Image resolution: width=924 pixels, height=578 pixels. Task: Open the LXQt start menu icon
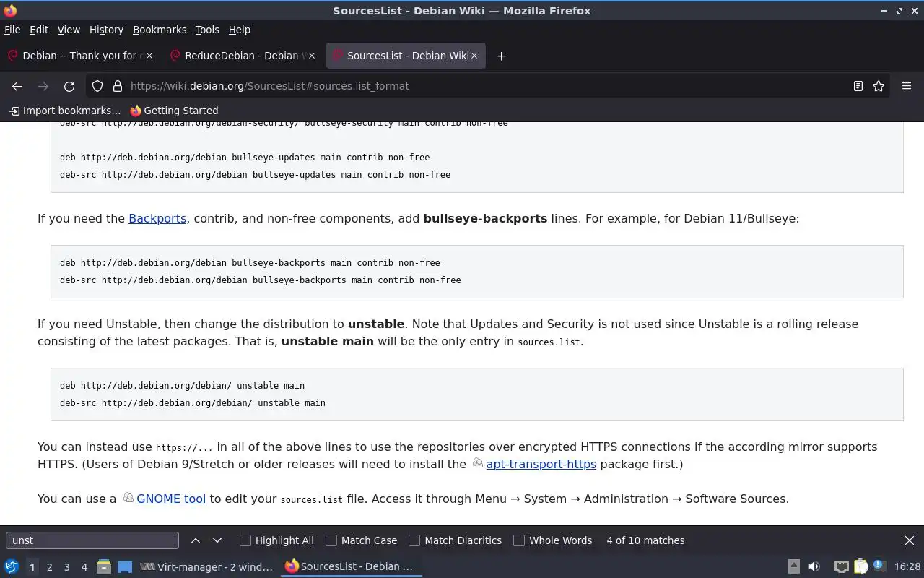pos(12,566)
